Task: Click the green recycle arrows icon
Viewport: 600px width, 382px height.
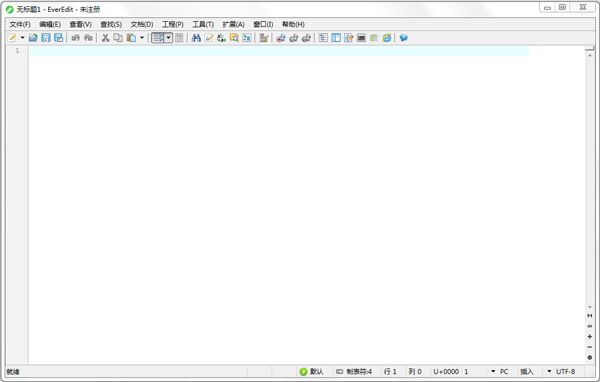Action: coord(222,38)
